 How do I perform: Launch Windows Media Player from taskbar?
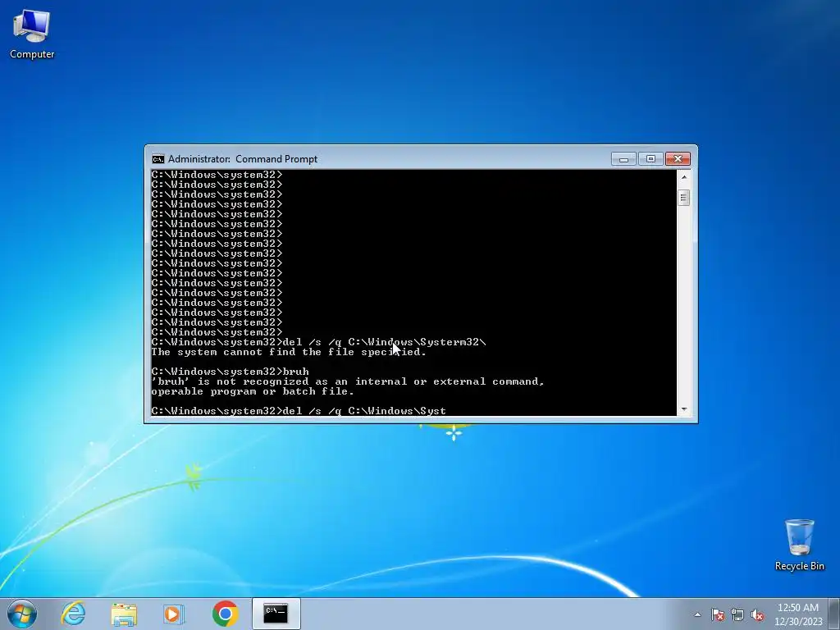point(174,614)
